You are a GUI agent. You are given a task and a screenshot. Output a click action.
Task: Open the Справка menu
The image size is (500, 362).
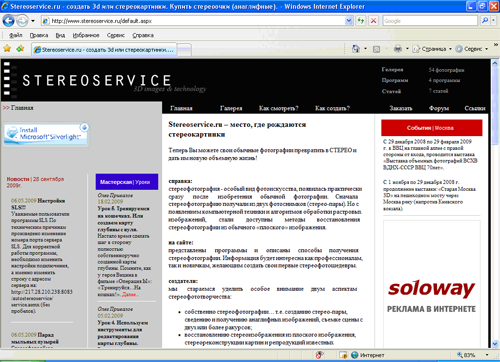coord(143,35)
